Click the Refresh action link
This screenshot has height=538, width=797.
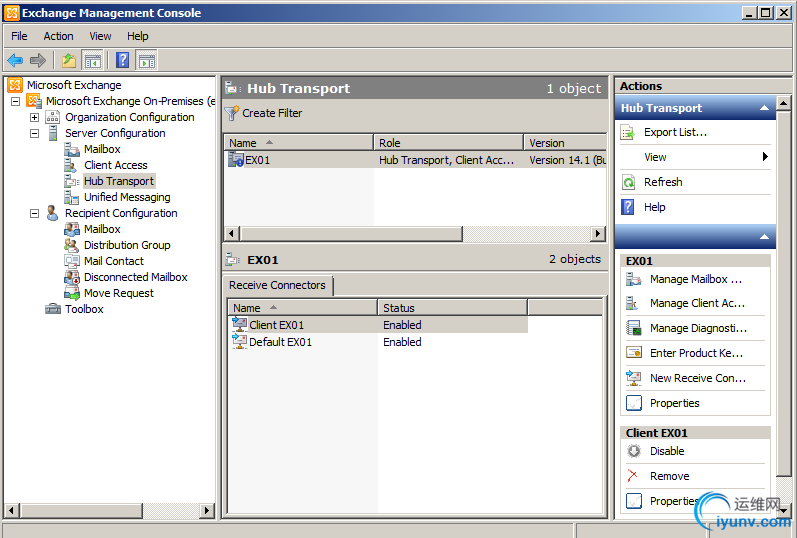coord(663,182)
